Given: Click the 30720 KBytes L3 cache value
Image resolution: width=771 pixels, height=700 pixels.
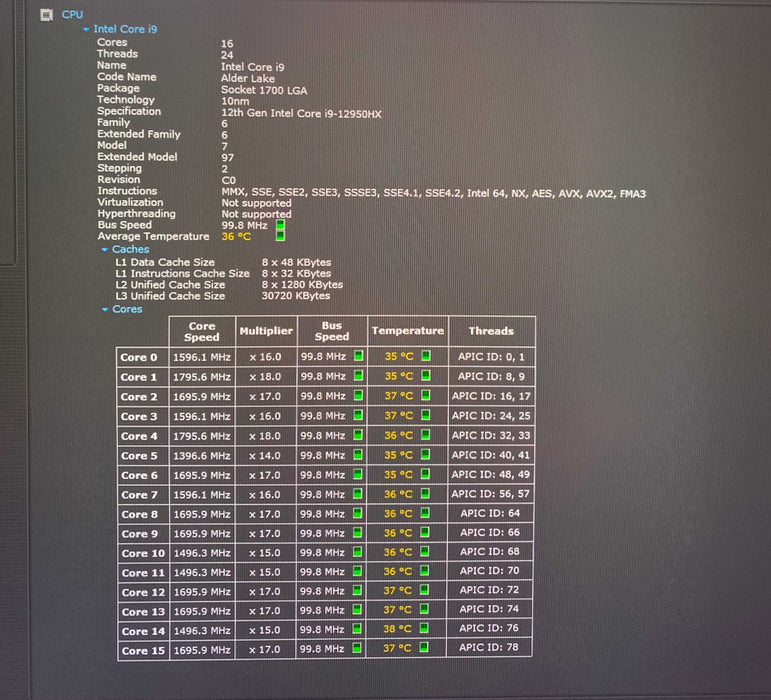Looking at the screenshot, I should [x=296, y=295].
